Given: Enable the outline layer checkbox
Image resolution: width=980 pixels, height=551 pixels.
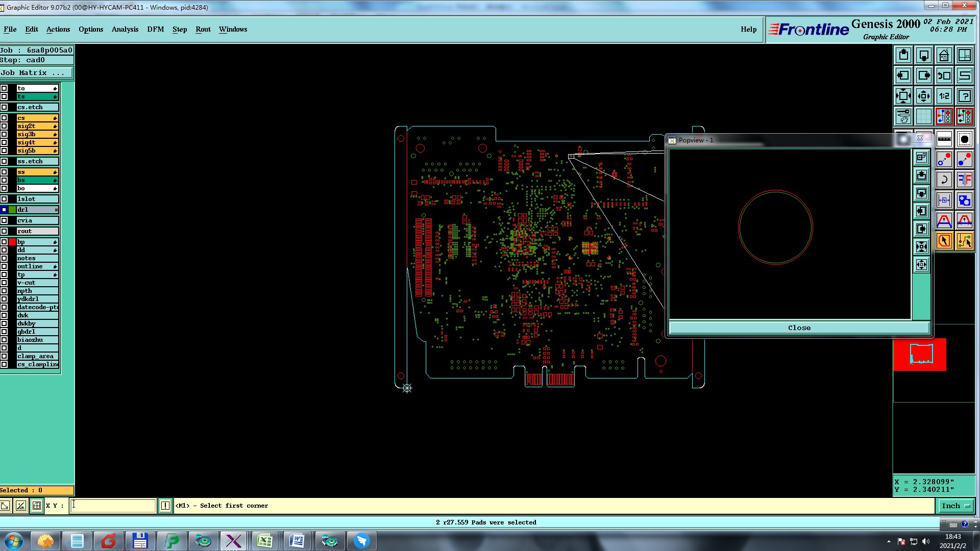Looking at the screenshot, I should pyautogui.click(x=4, y=266).
